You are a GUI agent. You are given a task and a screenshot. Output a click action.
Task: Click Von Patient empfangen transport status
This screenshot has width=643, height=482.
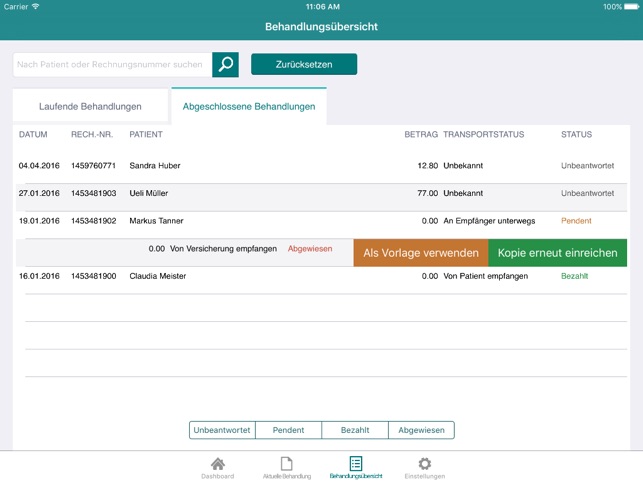(x=486, y=276)
